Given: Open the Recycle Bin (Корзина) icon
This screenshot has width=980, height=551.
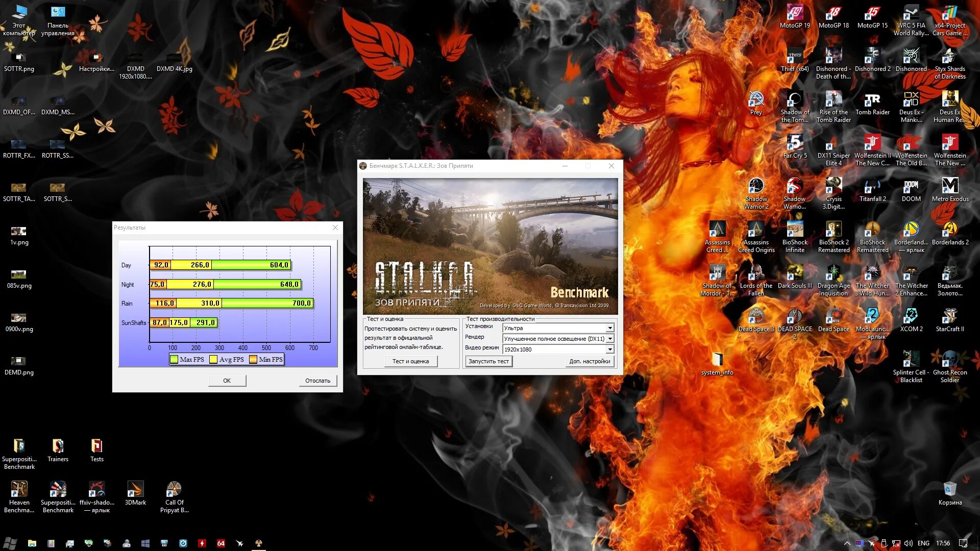Looking at the screenshot, I should [x=950, y=493].
